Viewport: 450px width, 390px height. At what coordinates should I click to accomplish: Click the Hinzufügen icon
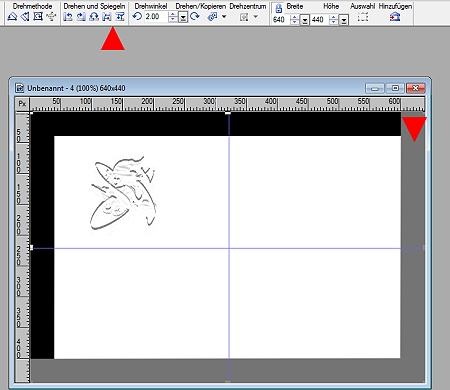point(395,17)
